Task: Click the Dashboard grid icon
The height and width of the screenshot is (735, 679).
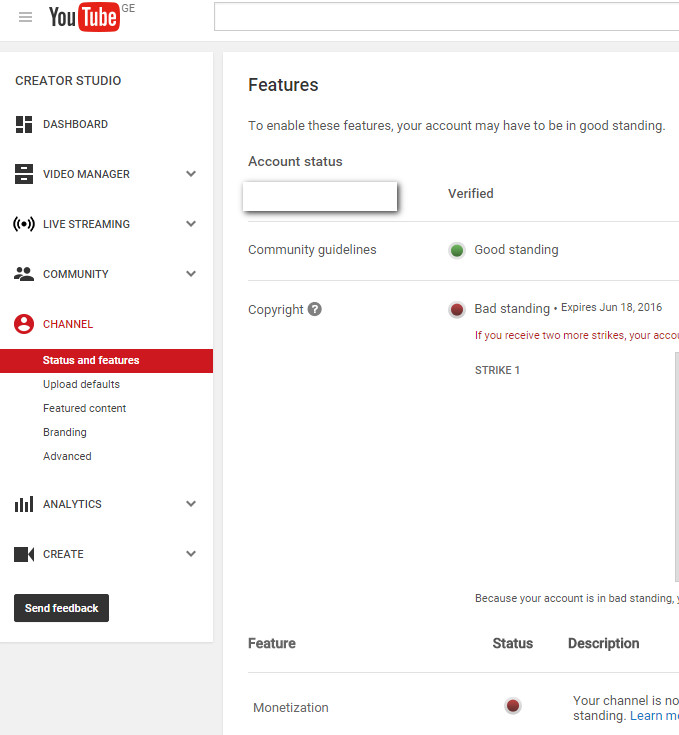Action: [24, 124]
